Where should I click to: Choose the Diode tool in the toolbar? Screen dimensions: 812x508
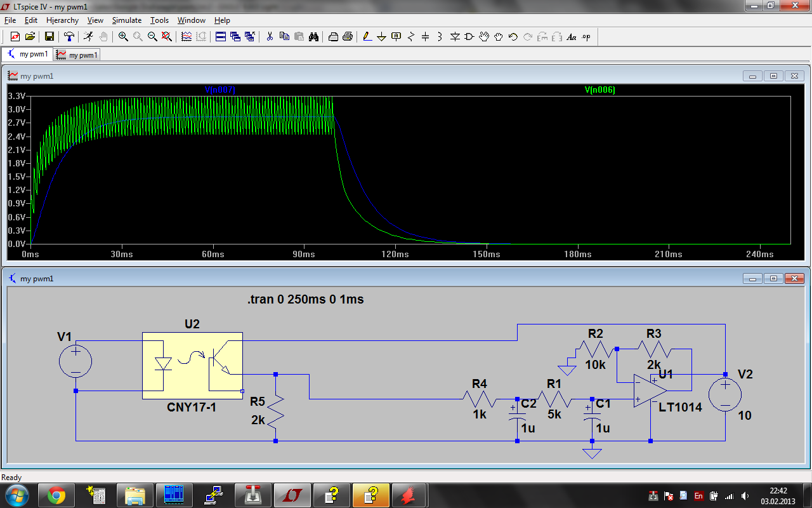(455, 37)
